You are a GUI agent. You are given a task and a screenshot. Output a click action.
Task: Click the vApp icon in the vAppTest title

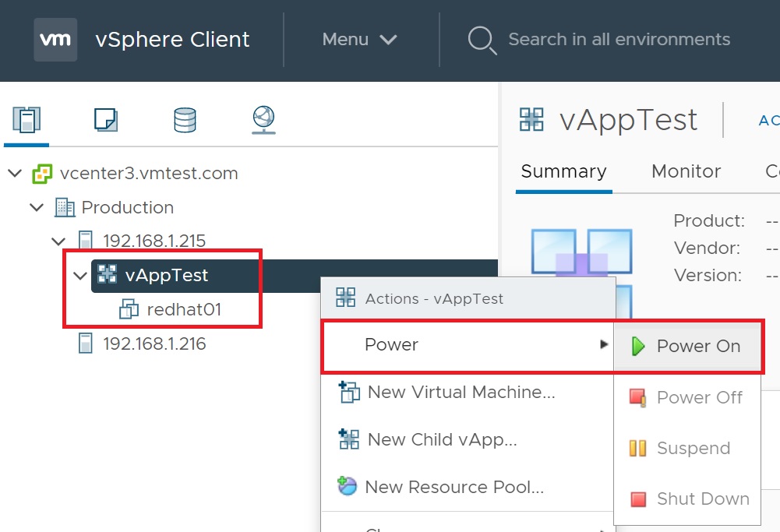coord(531,119)
